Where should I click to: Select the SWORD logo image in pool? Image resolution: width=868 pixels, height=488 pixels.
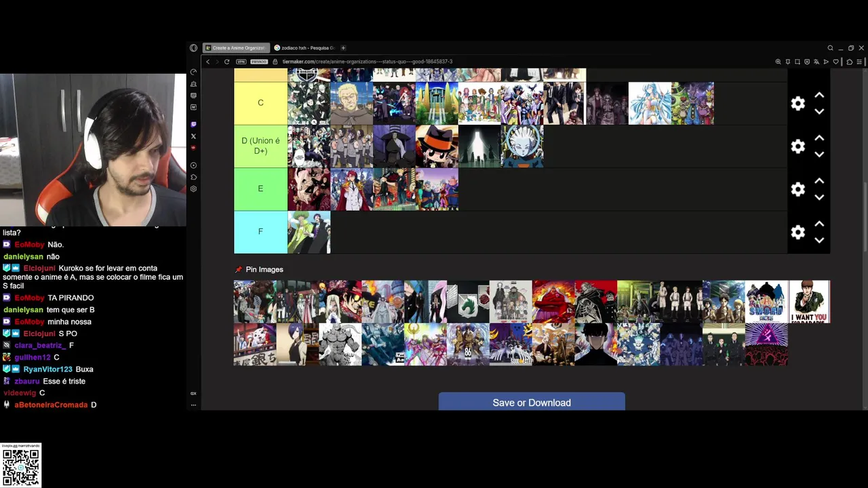pos(766,302)
